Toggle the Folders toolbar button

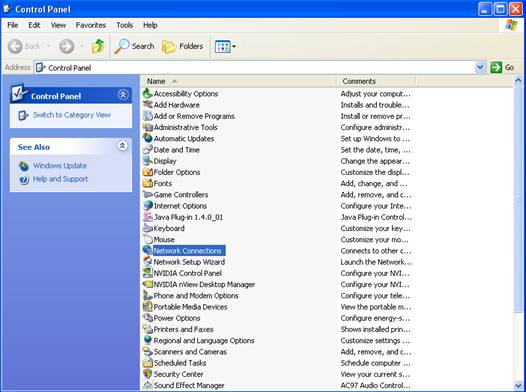click(183, 46)
